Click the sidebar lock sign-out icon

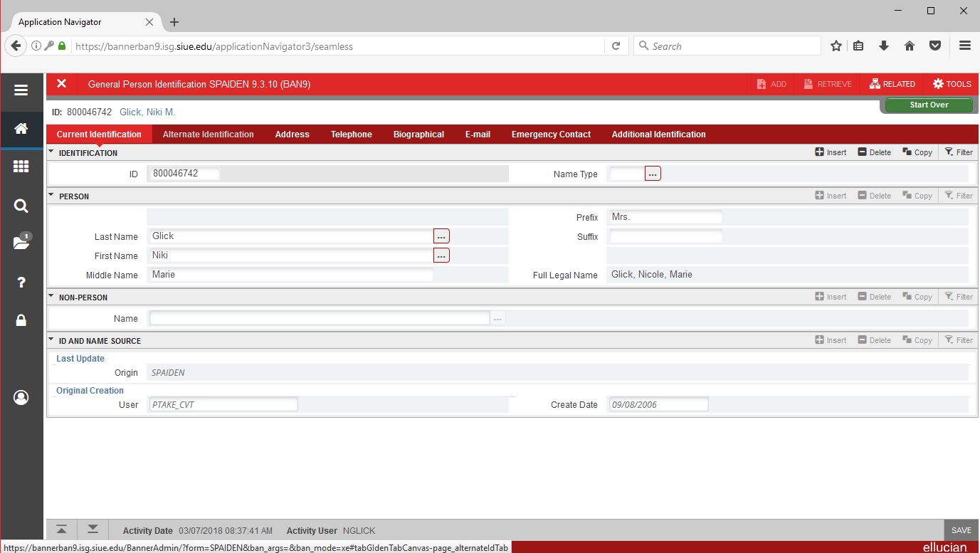click(x=21, y=320)
